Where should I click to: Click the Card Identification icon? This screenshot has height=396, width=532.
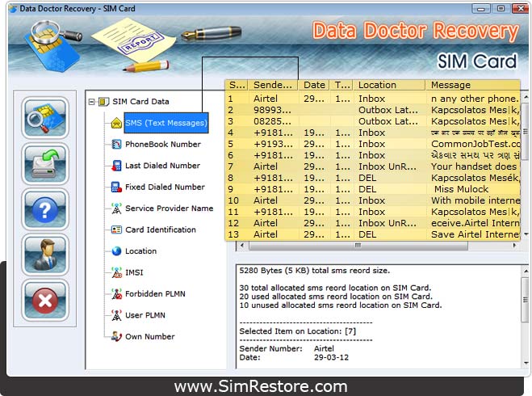tap(116, 230)
